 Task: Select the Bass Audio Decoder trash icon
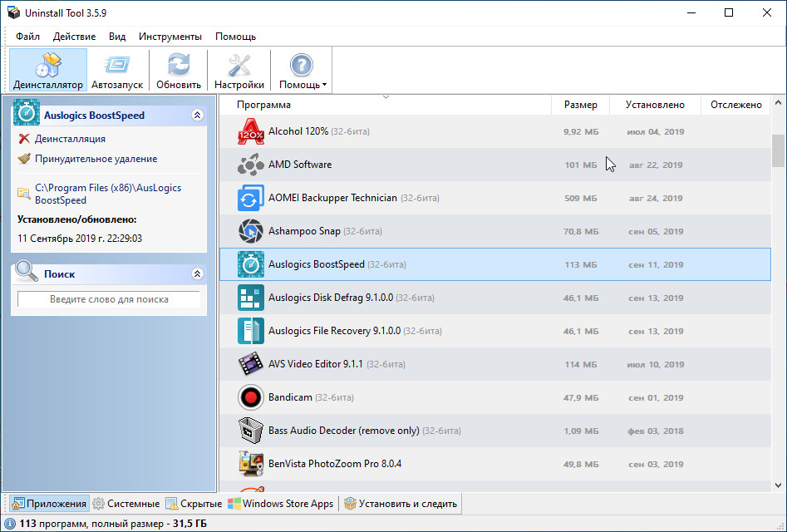250,431
